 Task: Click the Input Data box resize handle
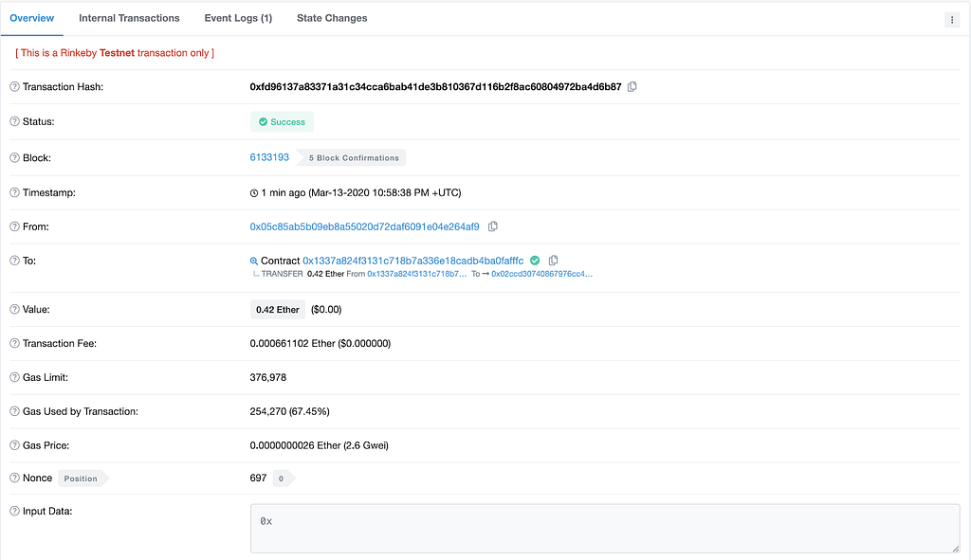956,549
